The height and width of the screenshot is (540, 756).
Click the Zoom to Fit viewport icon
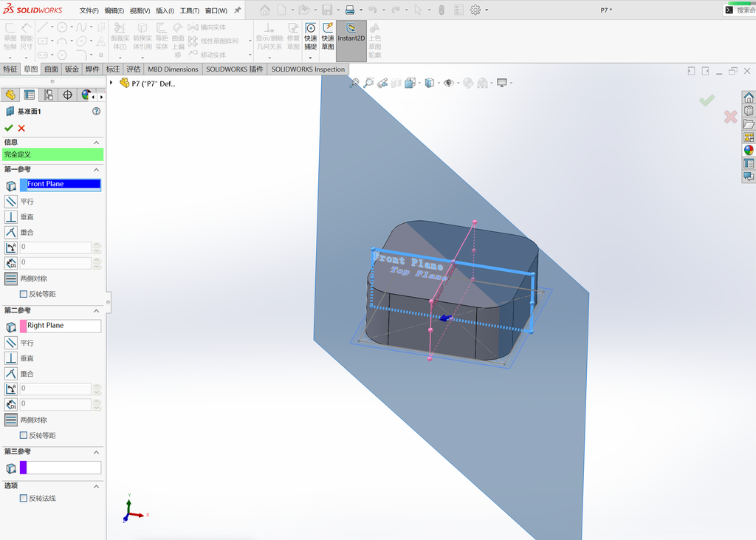click(354, 83)
